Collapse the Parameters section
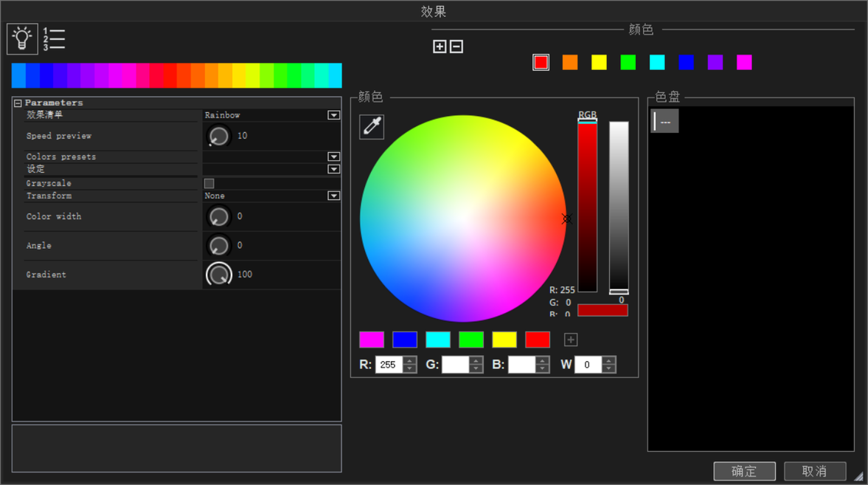 18,103
